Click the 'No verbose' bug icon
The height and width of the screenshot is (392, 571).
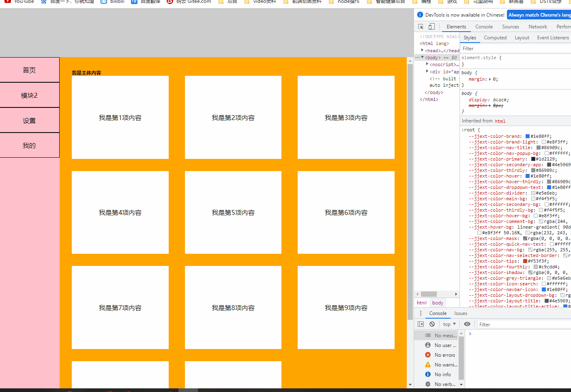(x=428, y=384)
